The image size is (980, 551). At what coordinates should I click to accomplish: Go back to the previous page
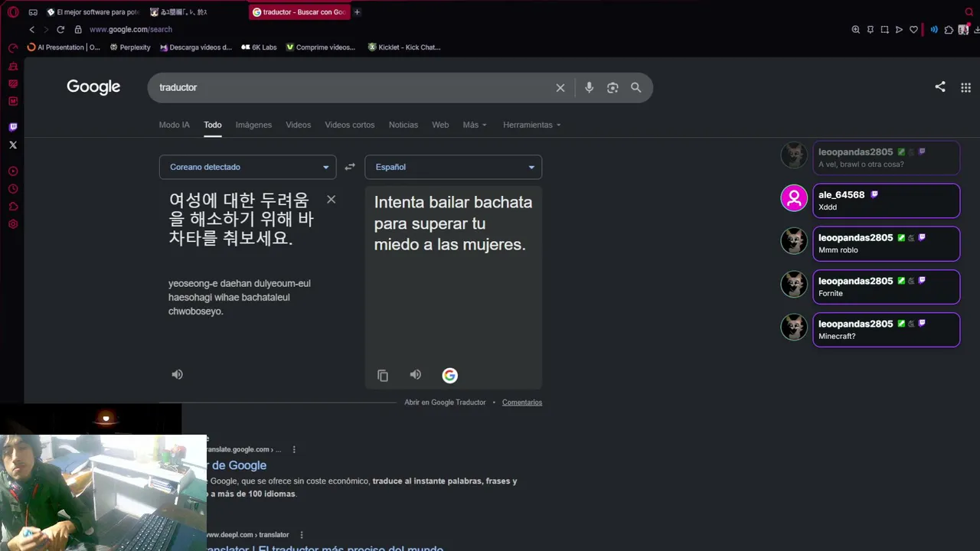[32, 29]
